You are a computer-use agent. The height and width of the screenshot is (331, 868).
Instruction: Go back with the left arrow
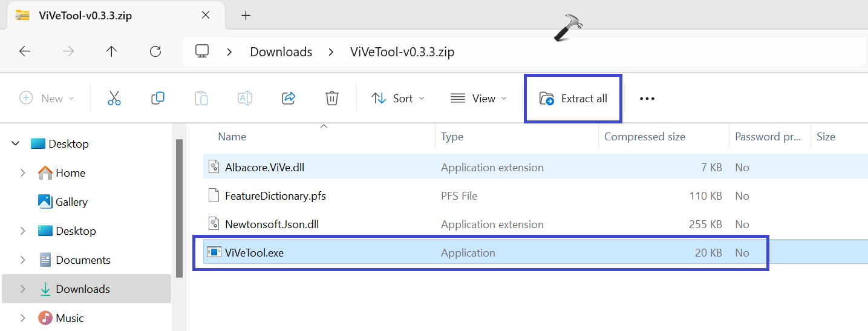click(25, 52)
